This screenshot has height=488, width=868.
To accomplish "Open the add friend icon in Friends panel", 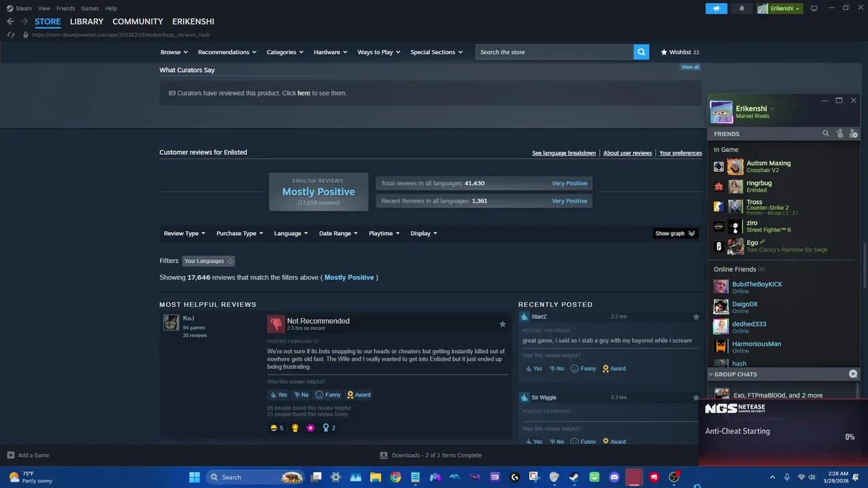I will [x=854, y=134].
